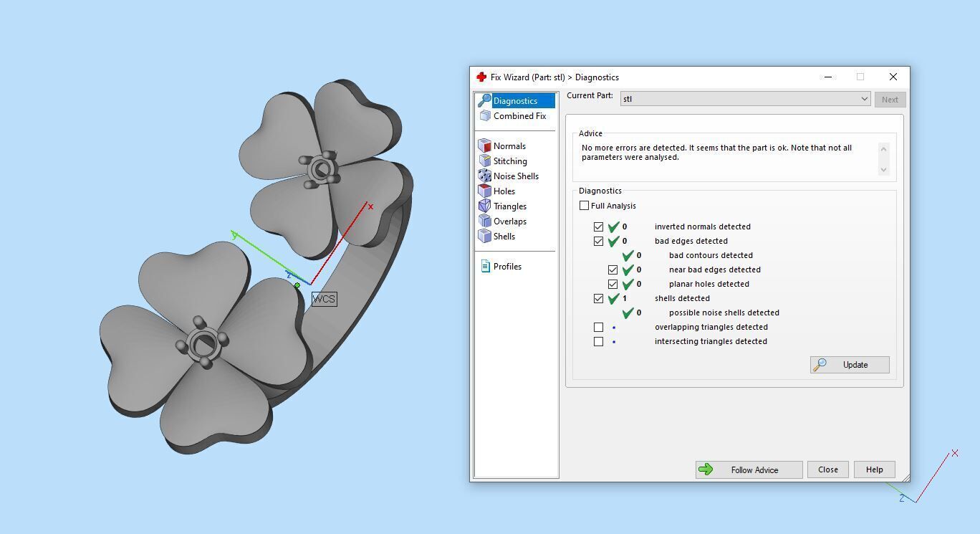Click the Profiles document icon
Image resolution: width=980 pixels, height=534 pixels.
click(485, 266)
